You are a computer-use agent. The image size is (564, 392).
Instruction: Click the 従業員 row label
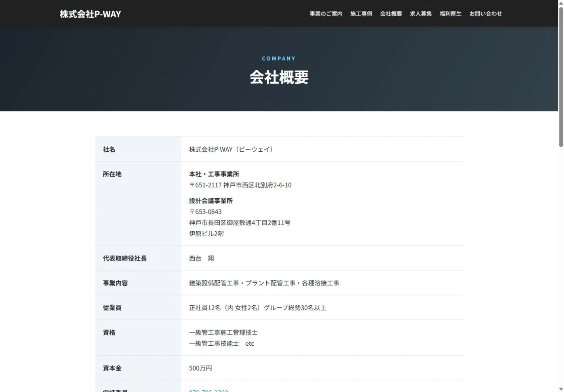click(112, 308)
